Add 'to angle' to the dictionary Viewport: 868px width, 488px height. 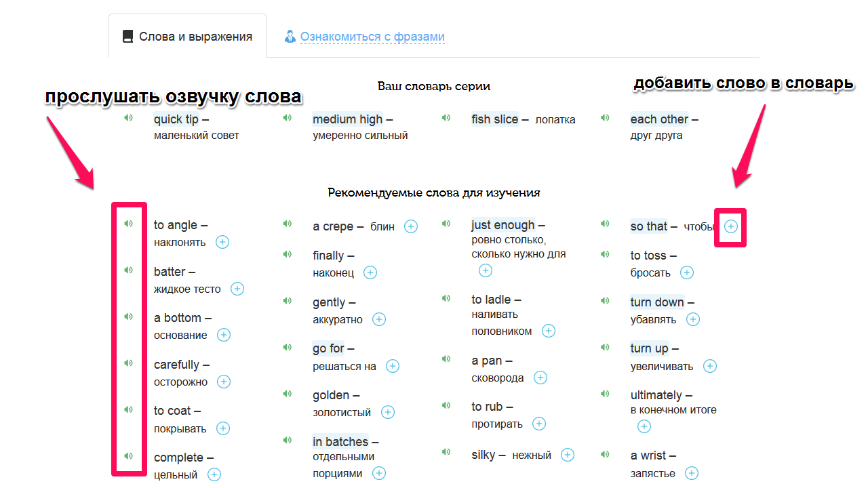tap(222, 242)
